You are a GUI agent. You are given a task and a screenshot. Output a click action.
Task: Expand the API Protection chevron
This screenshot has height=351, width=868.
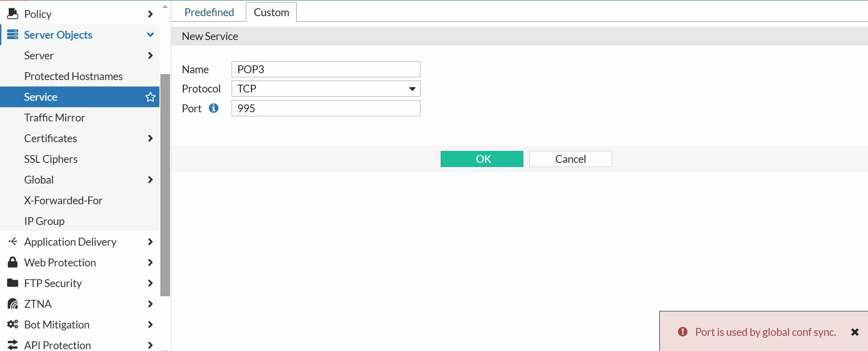point(150,345)
